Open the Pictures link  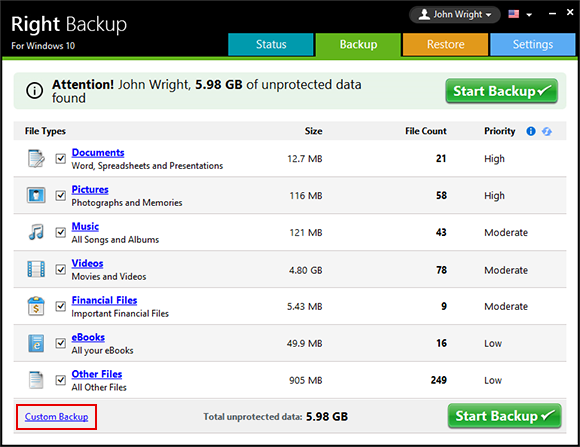[90, 189]
